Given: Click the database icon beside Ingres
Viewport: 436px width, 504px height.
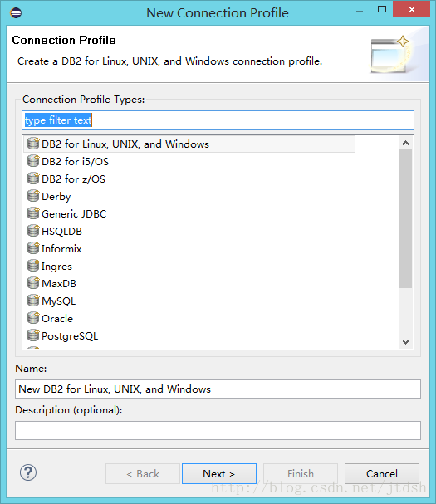Looking at the screenshot, I should [33, 266].
